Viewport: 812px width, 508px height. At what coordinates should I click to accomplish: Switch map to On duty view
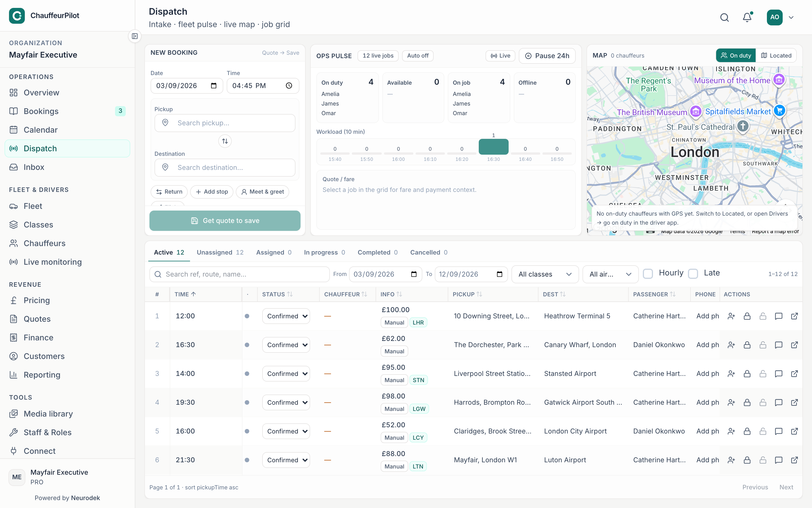736,55
